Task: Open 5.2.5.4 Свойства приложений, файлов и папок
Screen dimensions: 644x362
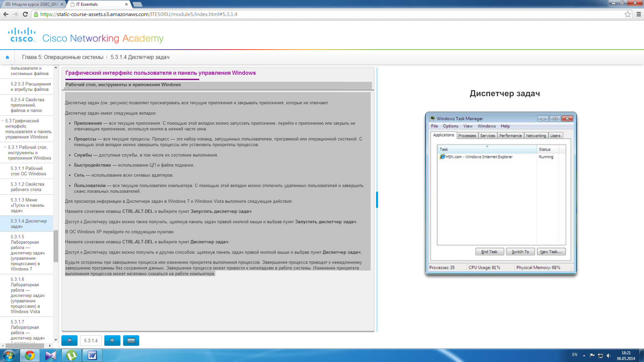Action: [x=26, y=105]
